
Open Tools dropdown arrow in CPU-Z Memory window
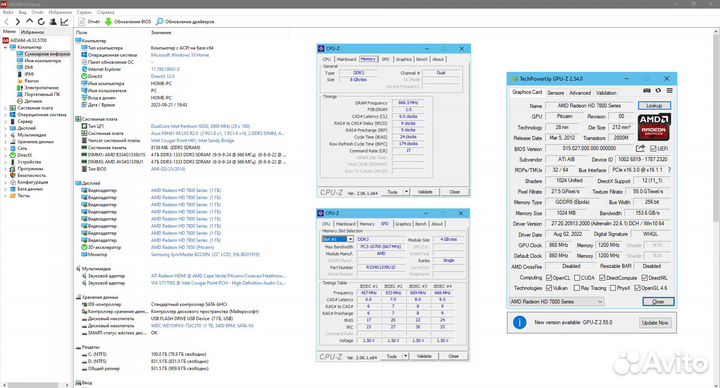(406, 192)
